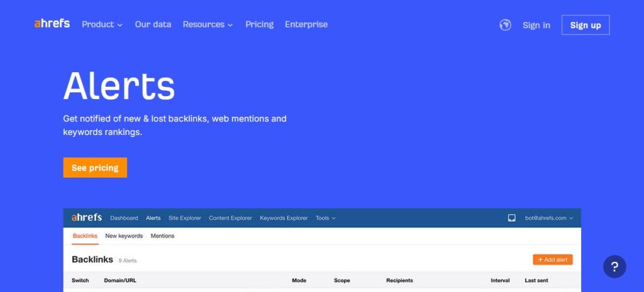Viewport: 644px width, 292px height.
Task: Switch to the New keywords tab
Action: coord(124,236)
